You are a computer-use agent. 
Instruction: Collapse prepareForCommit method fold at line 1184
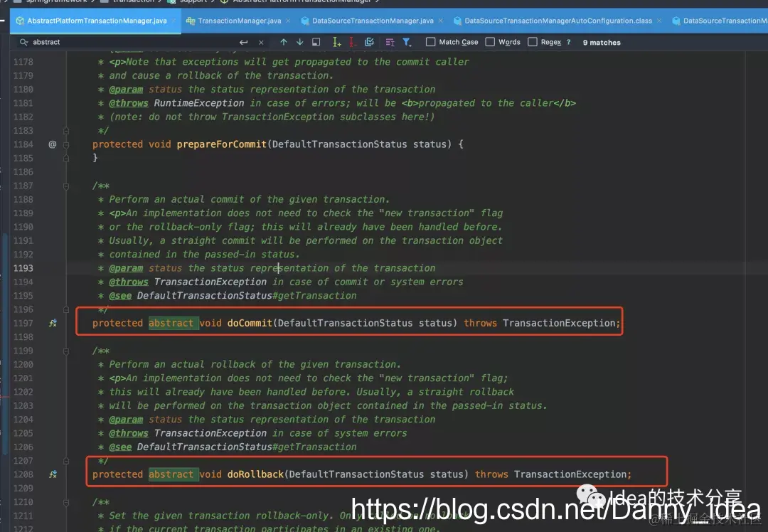[66, 144]
